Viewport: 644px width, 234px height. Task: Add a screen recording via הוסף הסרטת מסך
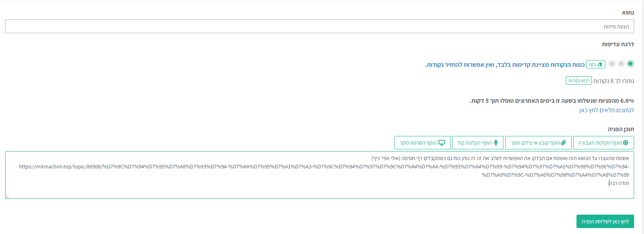coord(422,143)
